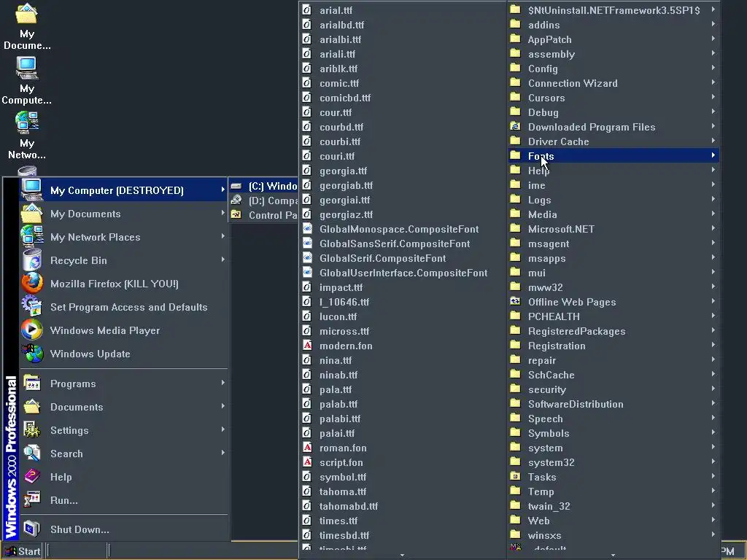The width and height of the screenshot is (747, 560).
Task: Select My Network Places in Start menu
Action: click(x=123, y=237)
